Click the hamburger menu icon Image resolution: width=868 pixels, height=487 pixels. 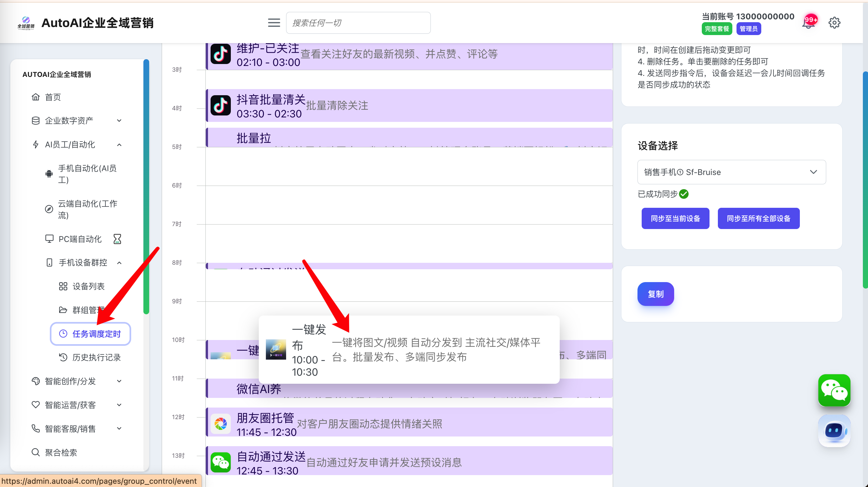click(x=274, y=23)
